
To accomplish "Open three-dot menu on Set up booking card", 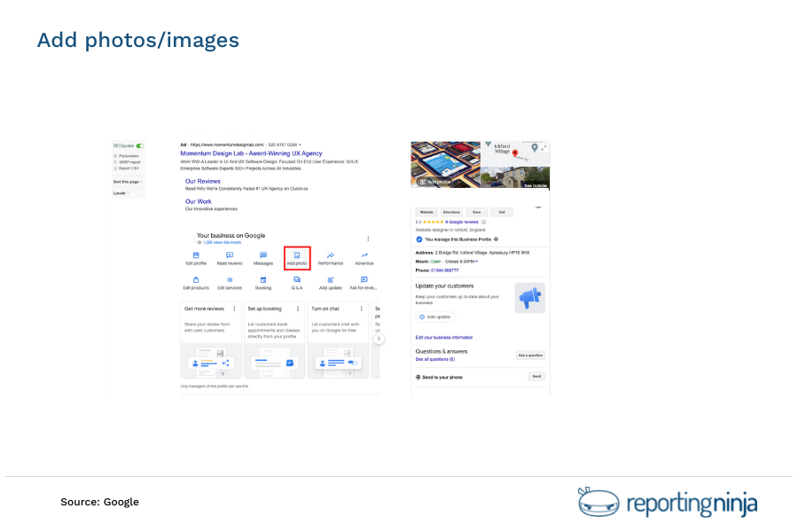I will pos(298,309).
